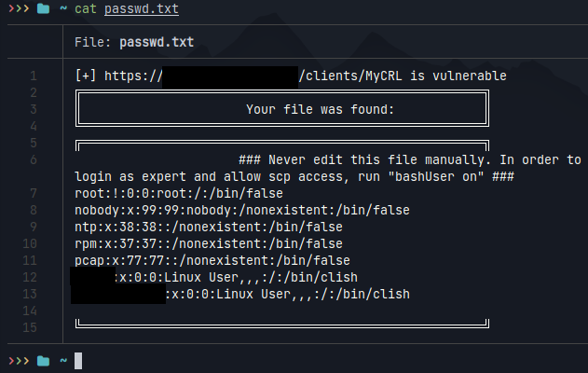Click the cat command word
Image resolution: width=588 pixels, height=373 pixels.
86,8
